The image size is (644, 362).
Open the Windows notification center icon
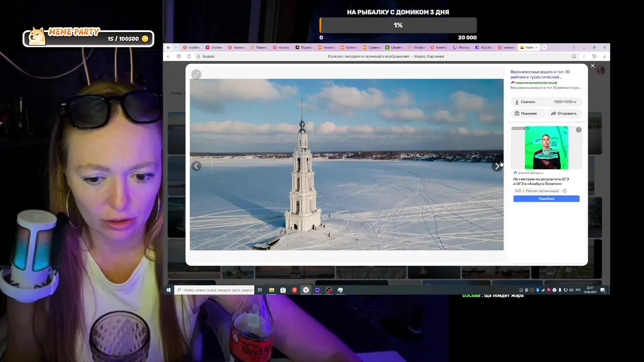click(x=602, y=290)
